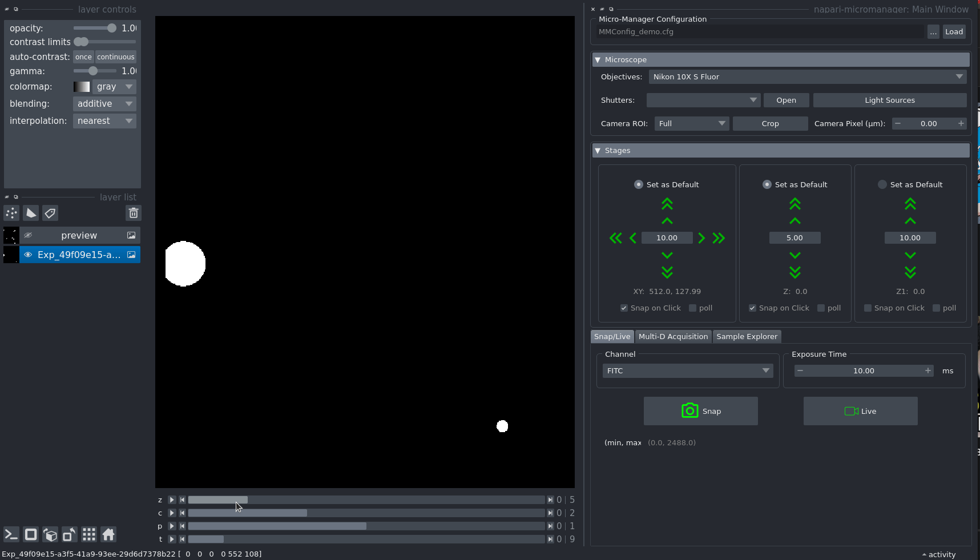Set auto-contrast to continuous

point(116,57)
